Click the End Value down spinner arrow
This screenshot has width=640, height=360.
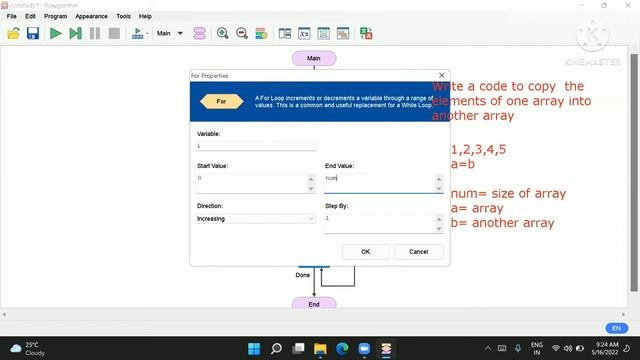[x=439, y=188]
